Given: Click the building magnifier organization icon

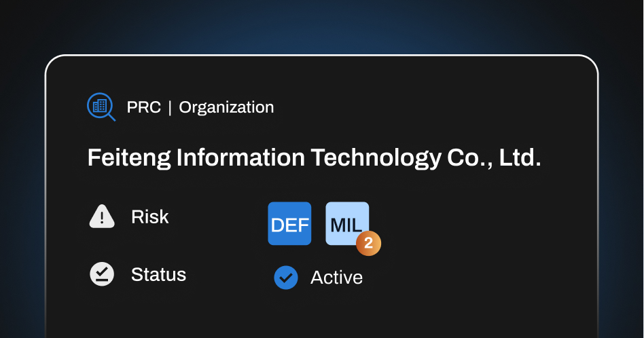Looking at the screenshot, I should (x=101, y=107).
